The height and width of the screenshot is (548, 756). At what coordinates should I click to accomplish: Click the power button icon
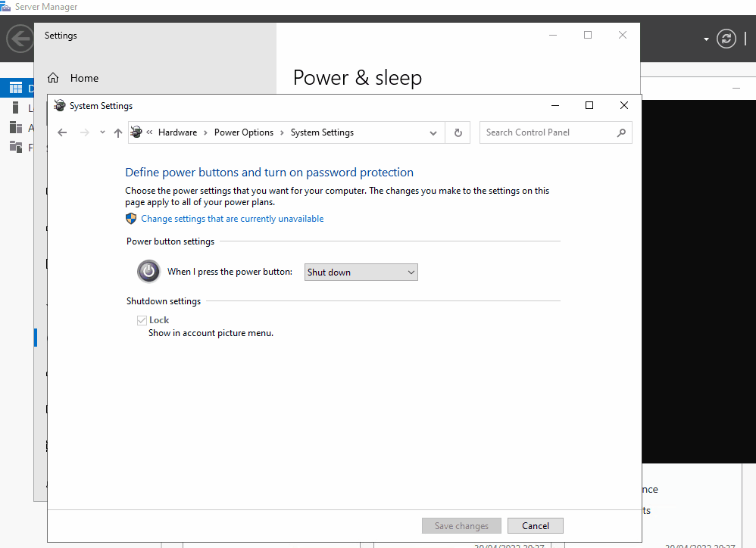[148, 271]
